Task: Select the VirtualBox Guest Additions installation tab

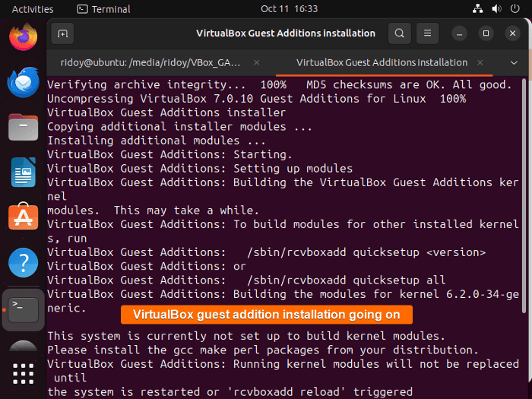Action: (384, 62)
